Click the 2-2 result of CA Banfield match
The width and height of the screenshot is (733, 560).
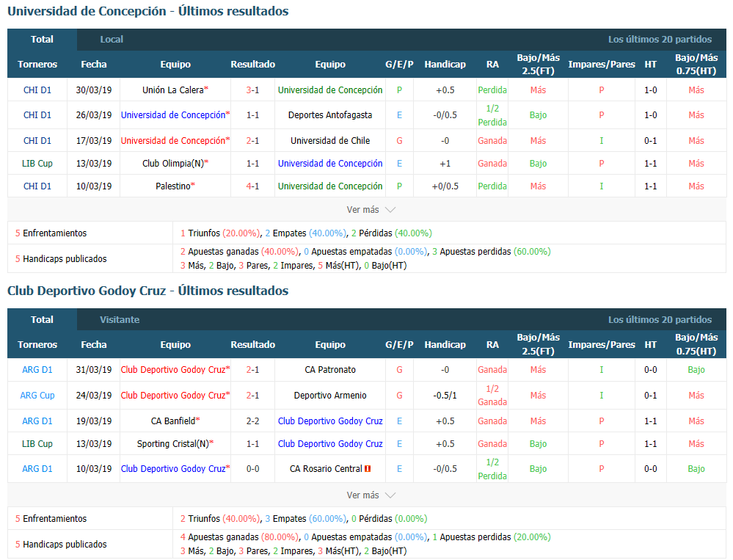(252, 421)
